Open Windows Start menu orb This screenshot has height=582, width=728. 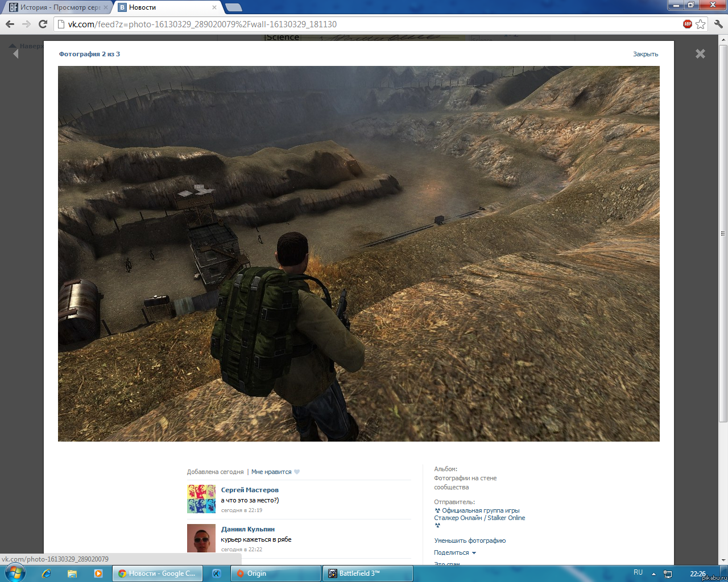click(x=15, y=573)
